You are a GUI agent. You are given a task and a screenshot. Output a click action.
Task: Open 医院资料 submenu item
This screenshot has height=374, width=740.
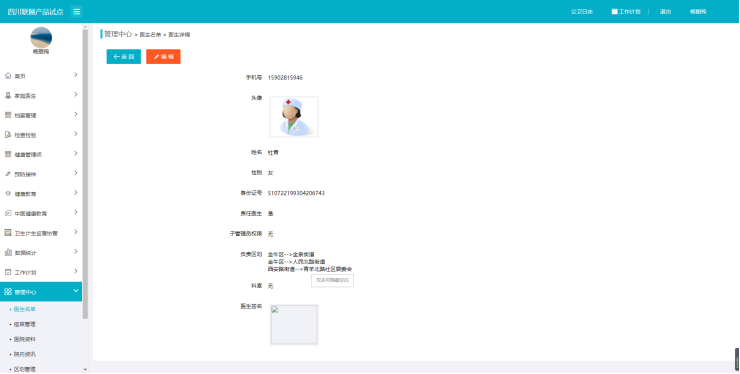(x=25, y=339)
